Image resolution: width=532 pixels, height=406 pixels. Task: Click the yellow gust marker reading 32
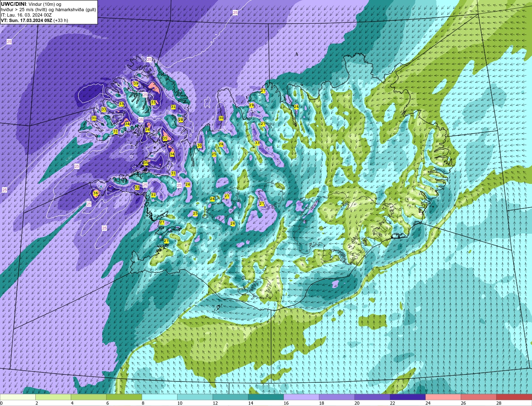coord(137,188)
